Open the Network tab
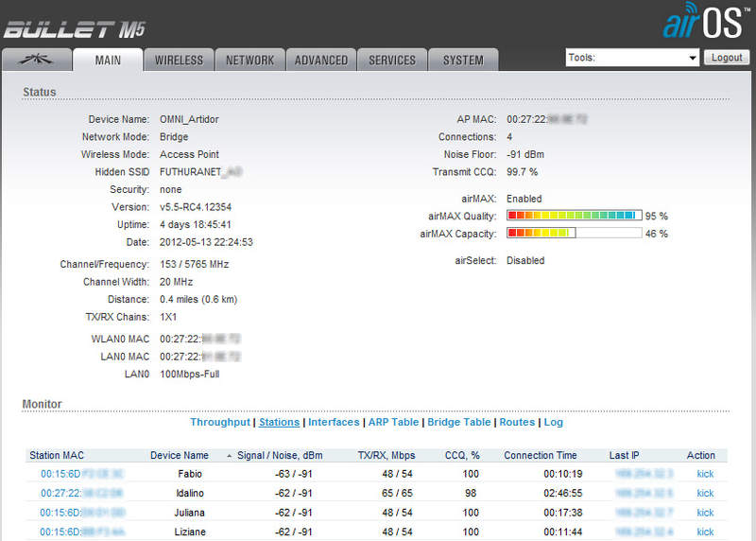The width and height of the screenshot is (756, 541). [x=249, y=60]
